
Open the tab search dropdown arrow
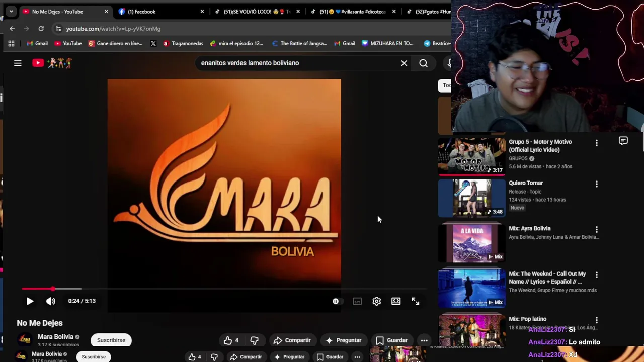[x=11, y=11]
